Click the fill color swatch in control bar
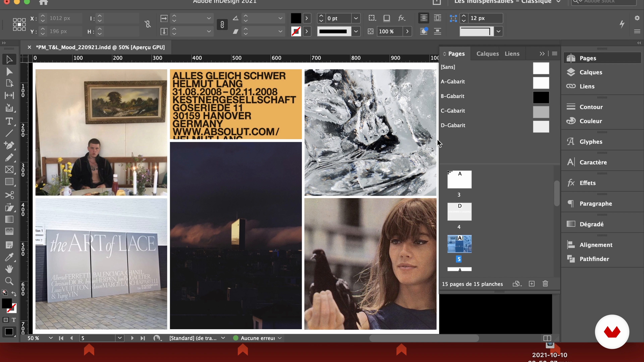This screenshot has width=644, height=362. point(296,18)
